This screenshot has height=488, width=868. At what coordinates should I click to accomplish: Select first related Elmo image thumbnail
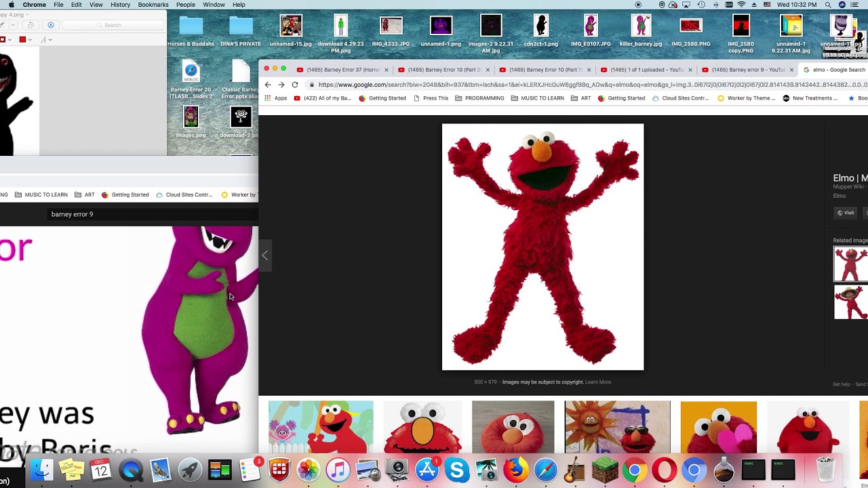point(850,264)
